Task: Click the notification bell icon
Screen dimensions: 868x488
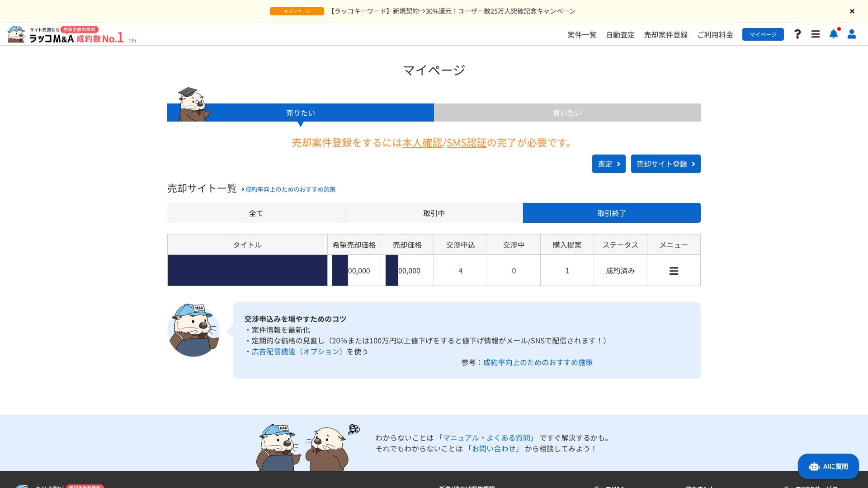Action: 833,34
